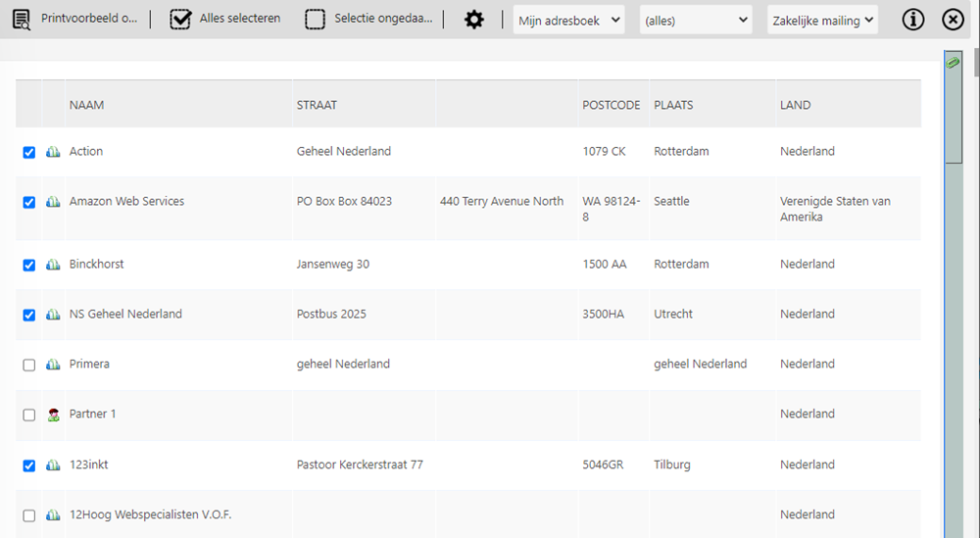Click the person icon beside Partner 1
Image resolution: width=980 pixels, height=538 pixels.
coord(53,415)
